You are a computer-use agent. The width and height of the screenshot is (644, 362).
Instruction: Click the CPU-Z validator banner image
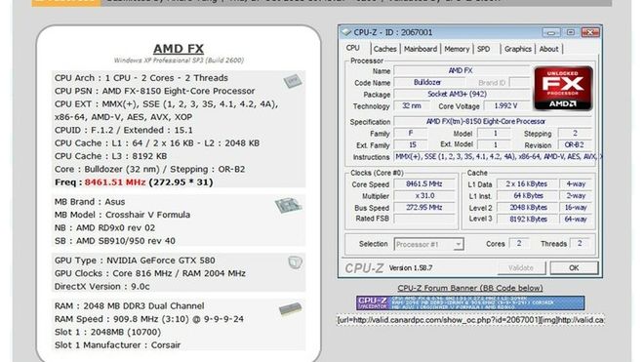click(470, 302)
